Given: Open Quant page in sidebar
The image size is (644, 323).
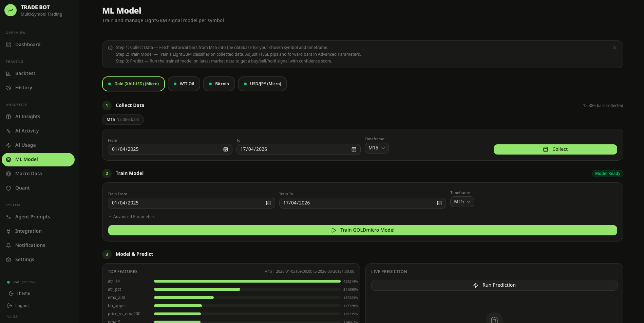Looking at the screenshot, I should pyautogui.click(x=38, y=188).
